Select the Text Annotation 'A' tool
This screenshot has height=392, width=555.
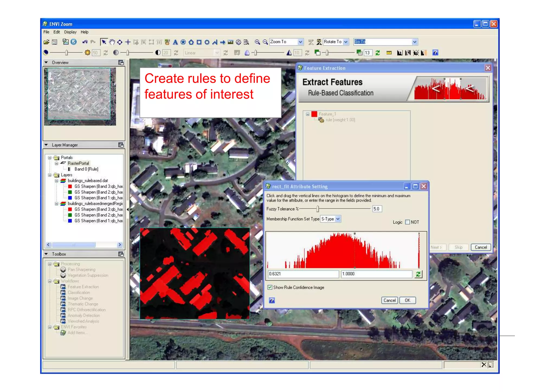coord(175,42)
